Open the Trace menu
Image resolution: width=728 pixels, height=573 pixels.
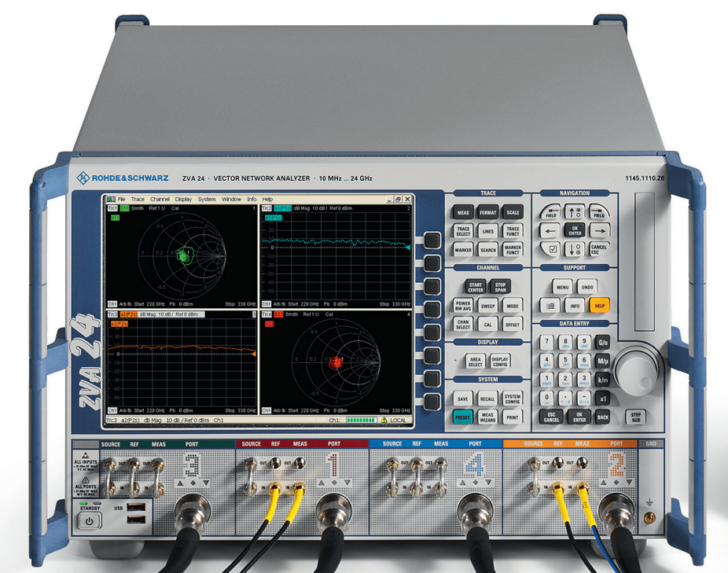point(138,199)
